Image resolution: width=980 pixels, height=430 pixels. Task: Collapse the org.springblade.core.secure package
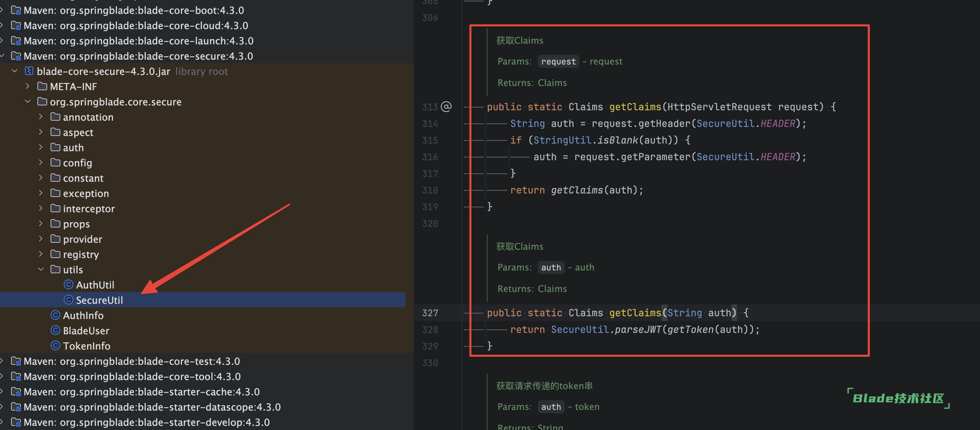point(28,102)
